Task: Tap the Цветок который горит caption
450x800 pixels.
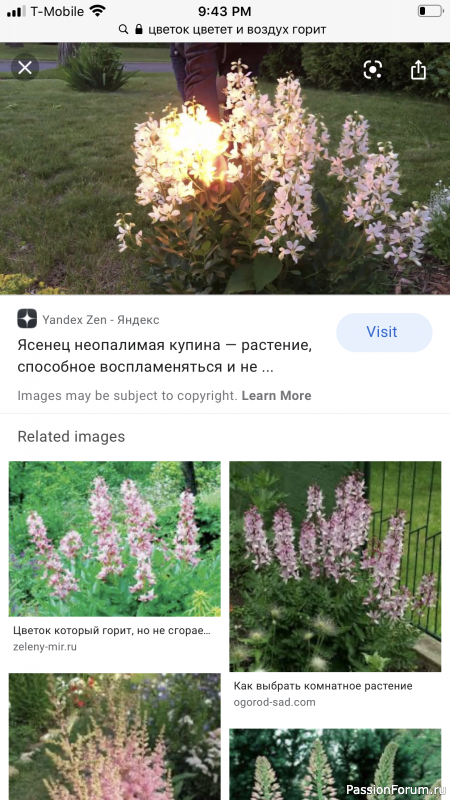Action: (112, 631)
